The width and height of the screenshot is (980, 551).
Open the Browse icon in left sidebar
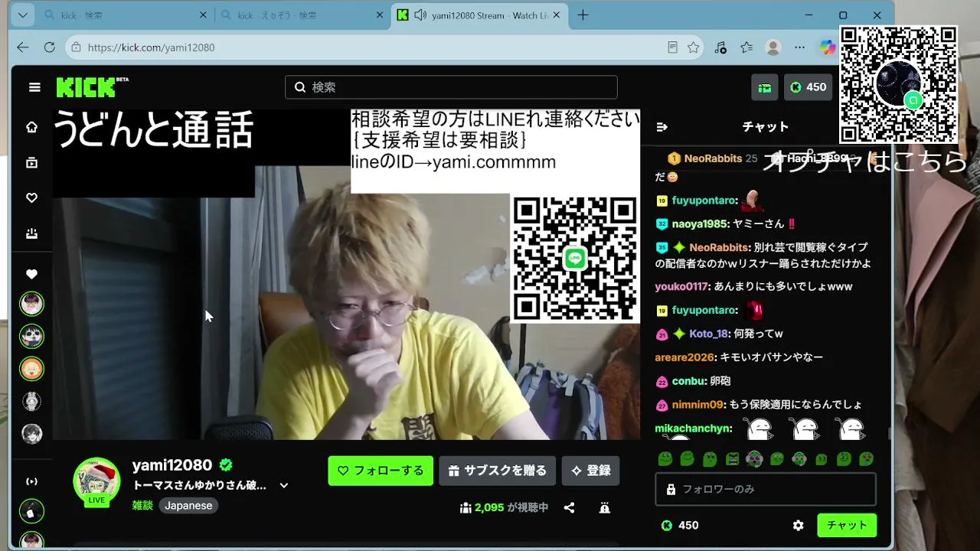pos(31,162)
